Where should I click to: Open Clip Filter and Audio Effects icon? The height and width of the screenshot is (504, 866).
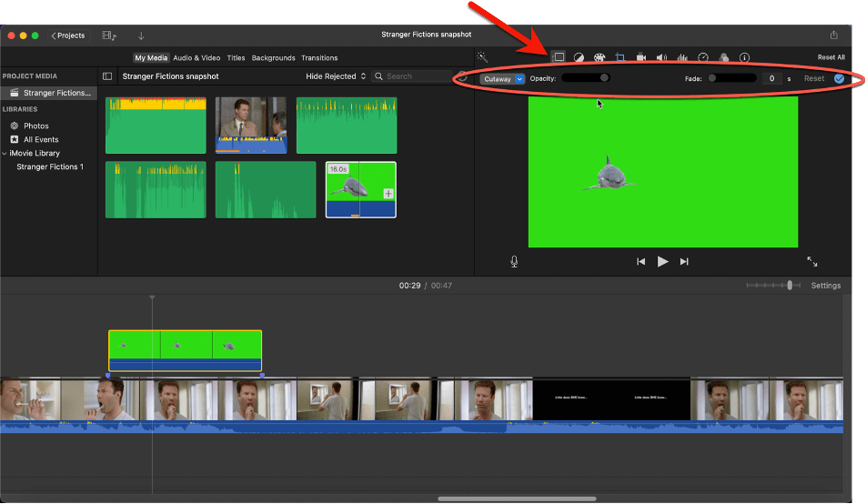tap(723, 57)
